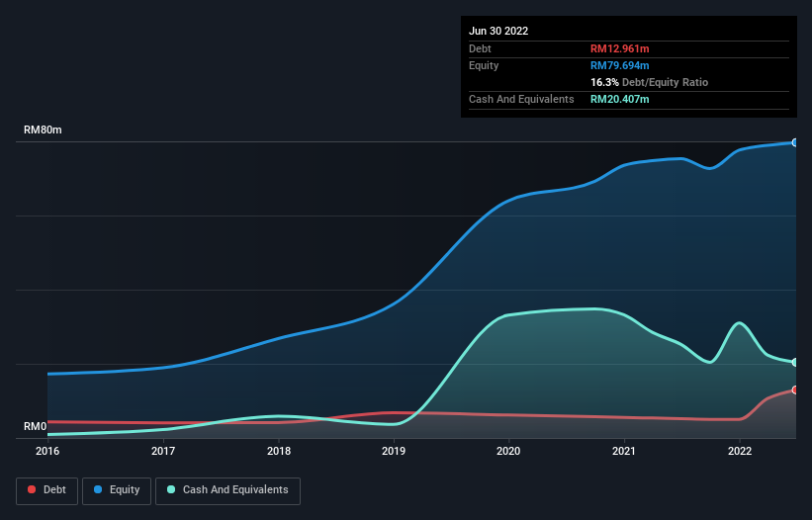
Task: Click the 16.3% Debt/Equity Ratio text
Action: (x=649, y=82)
